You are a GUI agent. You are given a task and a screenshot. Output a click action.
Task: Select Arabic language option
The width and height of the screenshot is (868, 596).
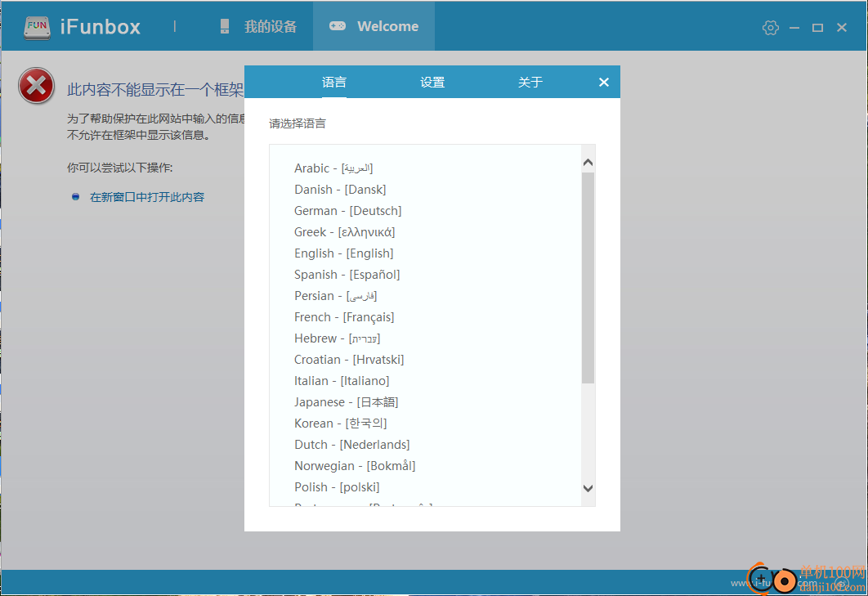(333, 168)
